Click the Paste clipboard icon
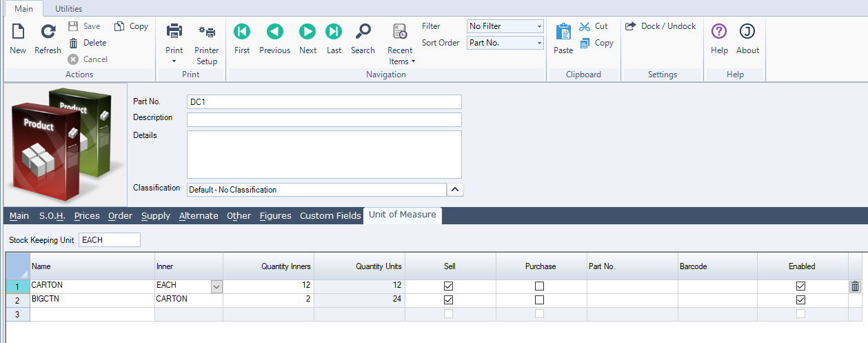The image size is (868, 343). click(563, 32)
